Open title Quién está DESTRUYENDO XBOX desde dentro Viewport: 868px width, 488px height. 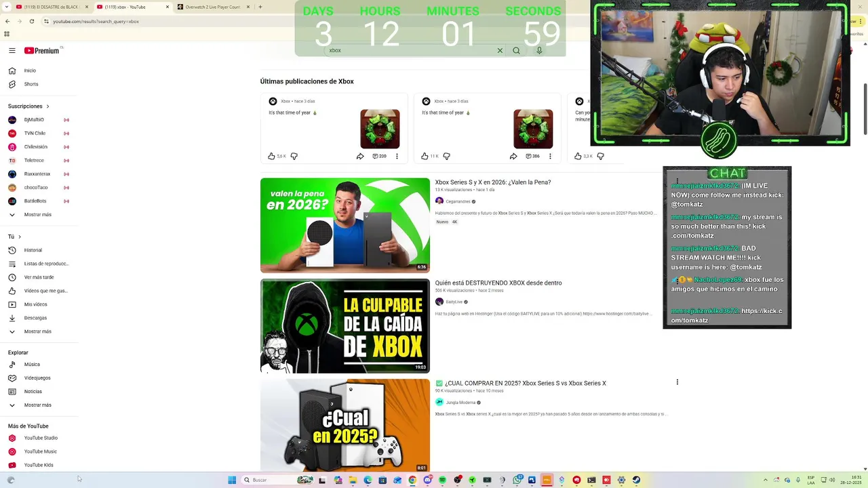point(498,283)
